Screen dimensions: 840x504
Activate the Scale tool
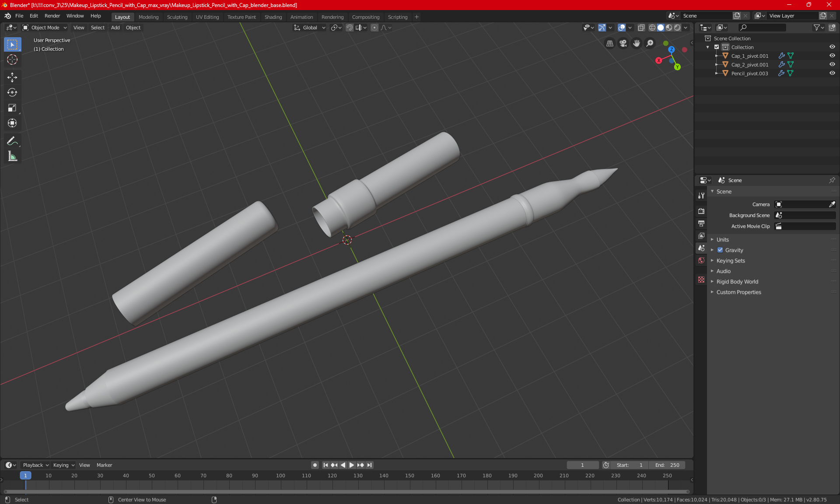[12, 108]
